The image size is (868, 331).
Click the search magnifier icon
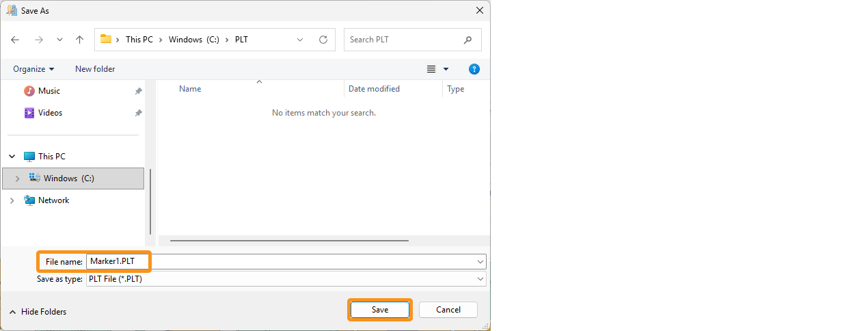(x=467, y=40)
